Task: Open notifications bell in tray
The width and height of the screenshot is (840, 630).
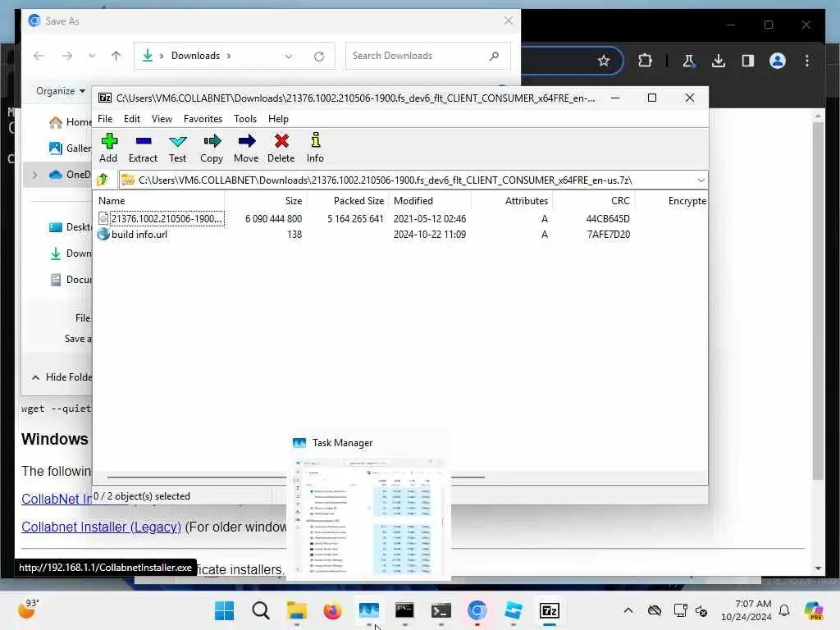Action: click(784, 610)
